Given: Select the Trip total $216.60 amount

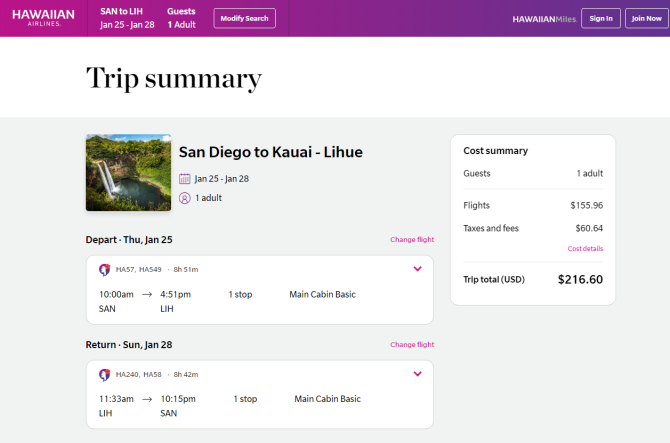Looking at the screenshot, I should click(x=580, y=279).
